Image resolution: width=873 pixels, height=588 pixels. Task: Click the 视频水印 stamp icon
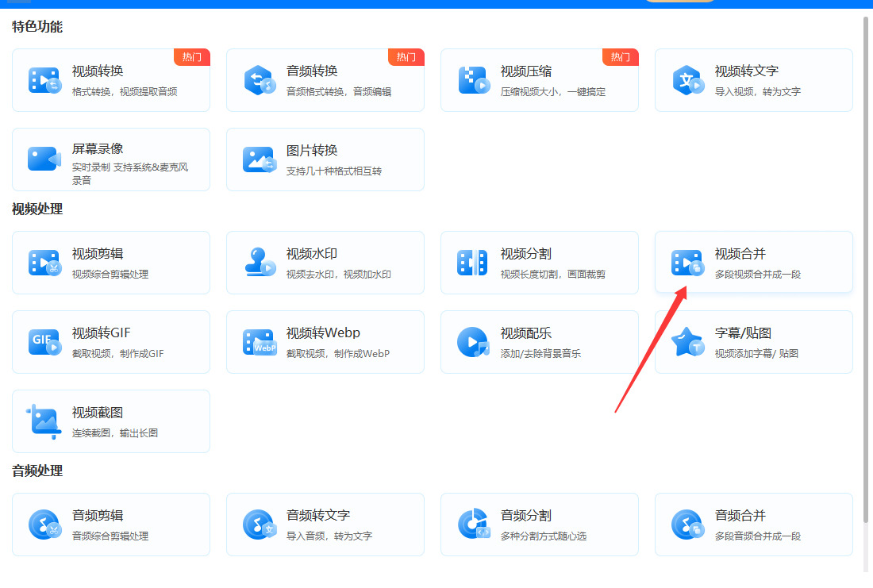tap(260, 262)
